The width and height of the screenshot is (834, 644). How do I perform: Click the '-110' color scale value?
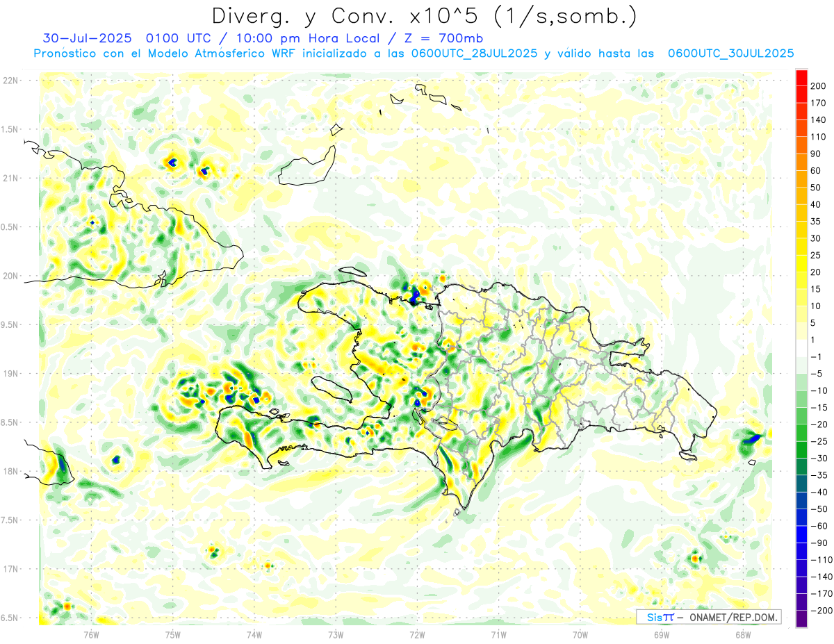(x=821, y=560)
